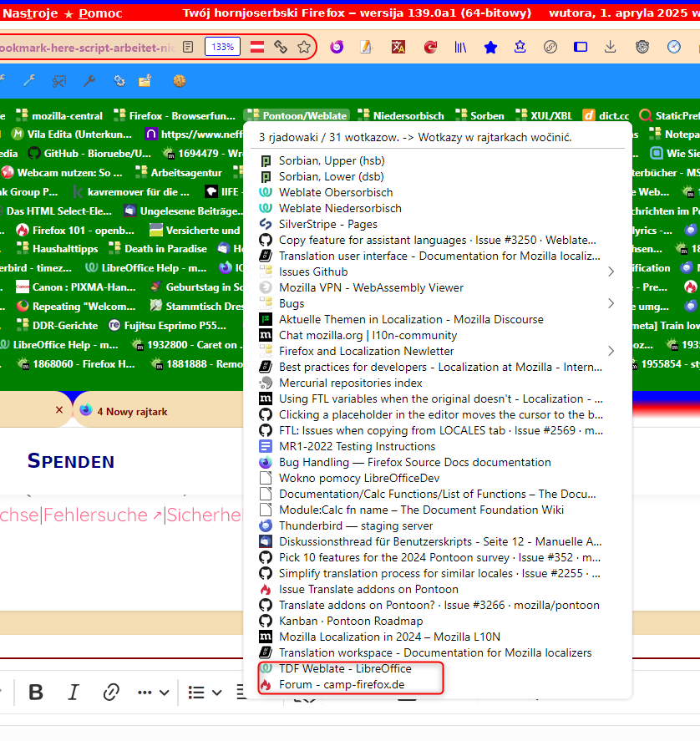Screen dimensions: 700x741
Task: Toggle the sidebar icon in toolbar
Action: (x=581, y=47)
